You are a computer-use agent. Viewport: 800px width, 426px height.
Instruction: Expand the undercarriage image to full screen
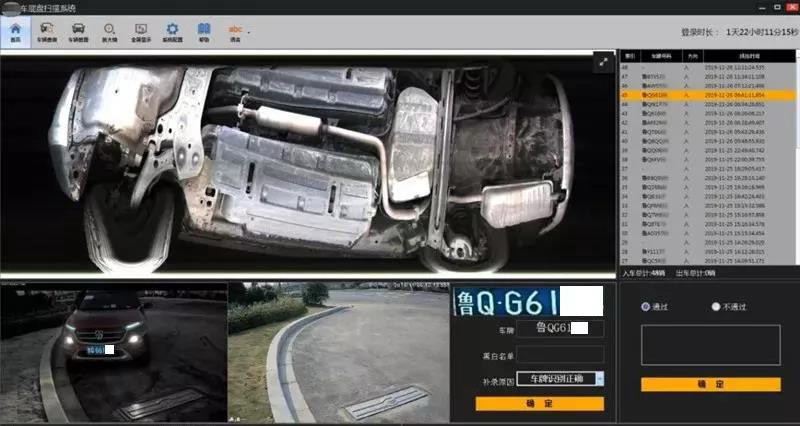click(603, 61)
